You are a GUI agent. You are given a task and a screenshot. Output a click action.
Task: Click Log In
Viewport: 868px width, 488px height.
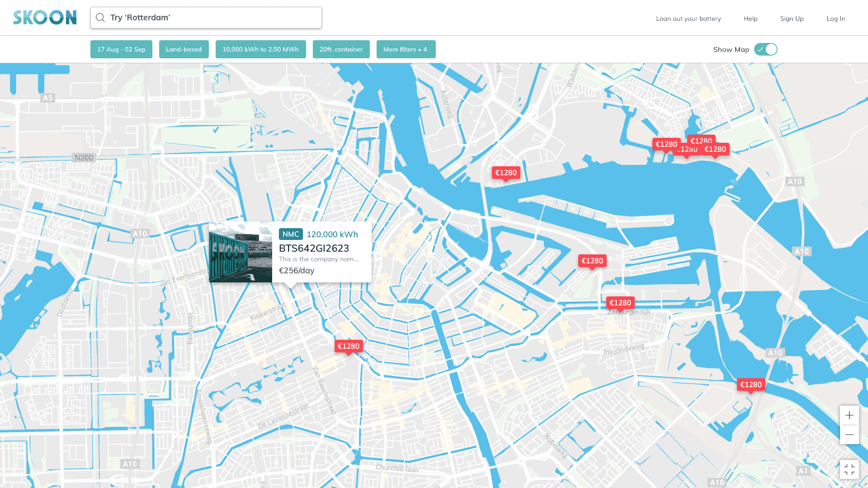pyautogui.click(x=836, y=19)
